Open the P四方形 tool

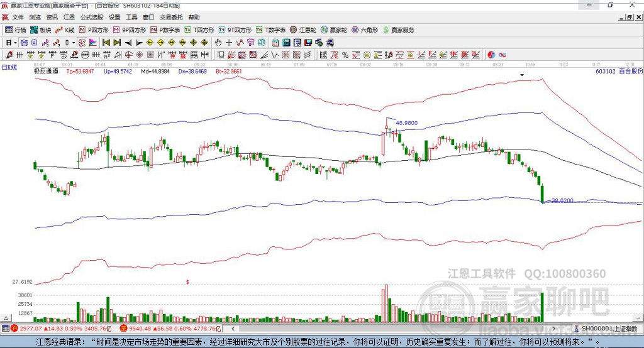(x=94, y=30)
